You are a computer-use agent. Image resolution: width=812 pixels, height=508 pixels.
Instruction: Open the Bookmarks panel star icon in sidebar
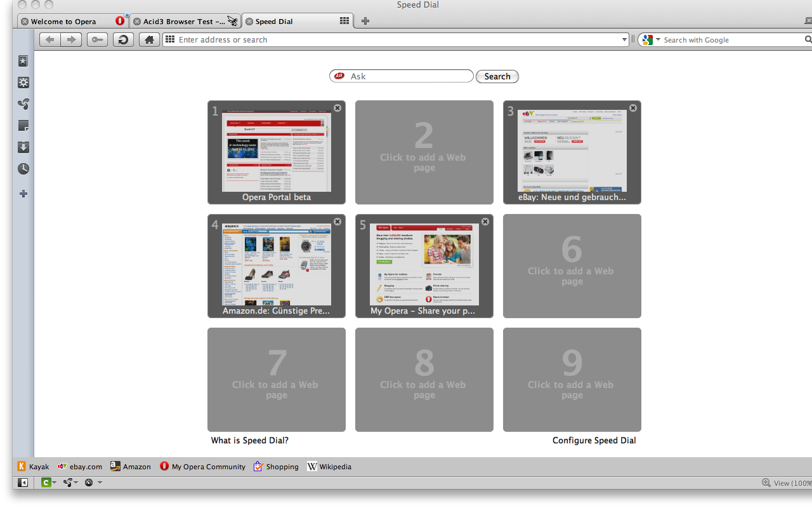tap(23, 61)
